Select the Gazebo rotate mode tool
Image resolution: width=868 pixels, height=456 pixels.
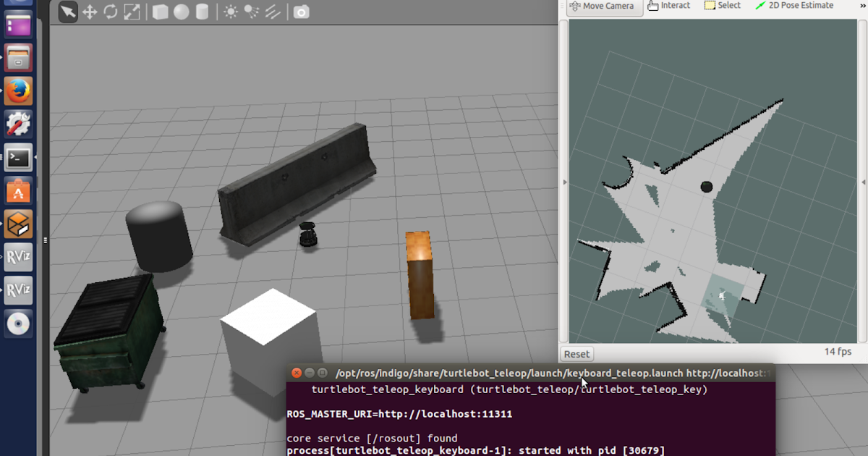click(111, 12)
